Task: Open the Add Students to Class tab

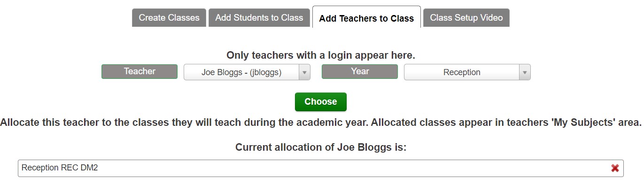Action: (259, 18)
